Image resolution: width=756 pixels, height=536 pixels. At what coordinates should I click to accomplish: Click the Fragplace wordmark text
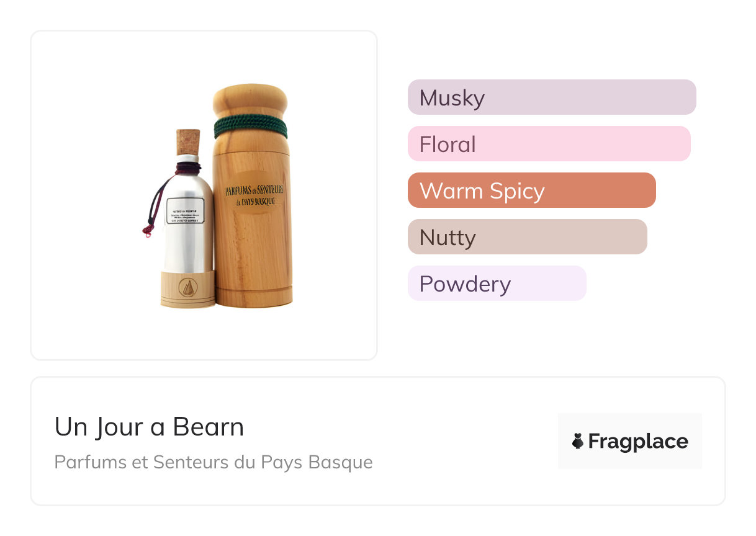pos(638,441)
